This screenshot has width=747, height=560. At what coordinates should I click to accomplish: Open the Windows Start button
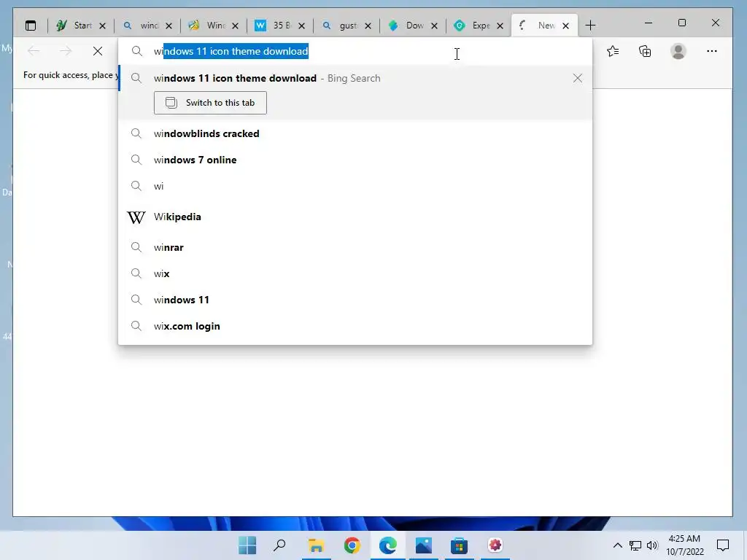point(247,545)
